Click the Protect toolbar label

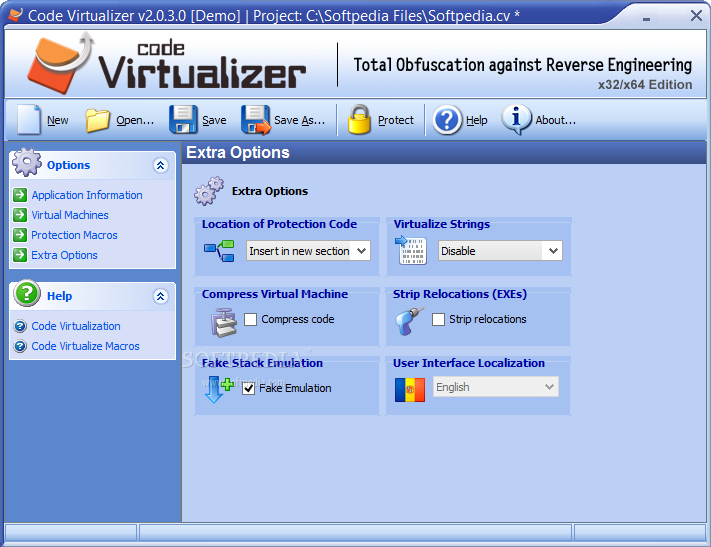click(395, 120)
